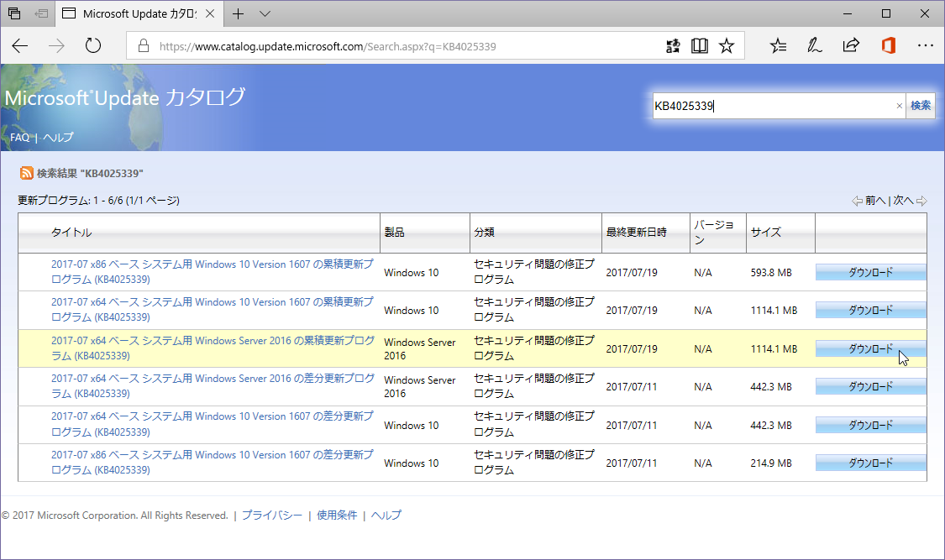Screen dimensions: 945x560
Task: Open ヘルプ link in header
Action: (x=58, y=138)
